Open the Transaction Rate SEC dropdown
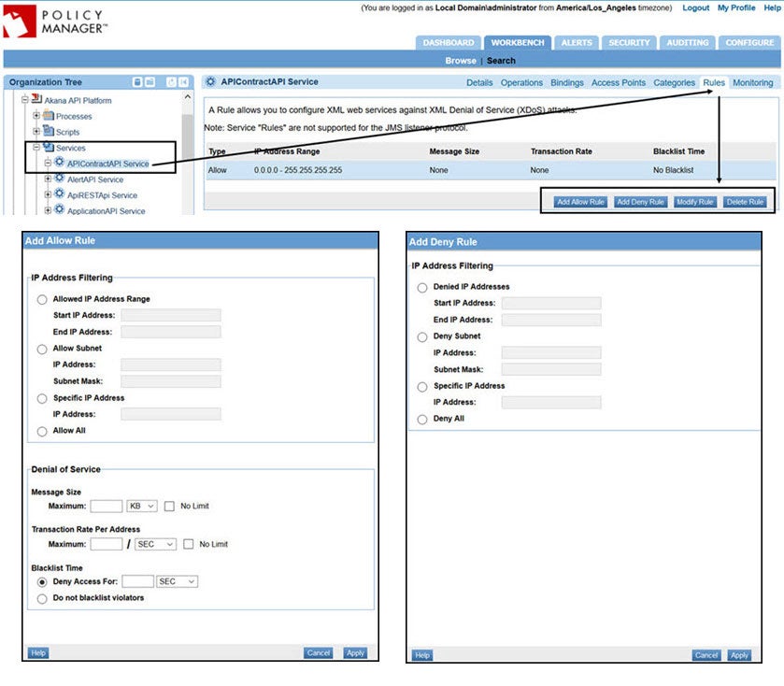Viewport: 784px width, 686px height. tap(155, 544)
